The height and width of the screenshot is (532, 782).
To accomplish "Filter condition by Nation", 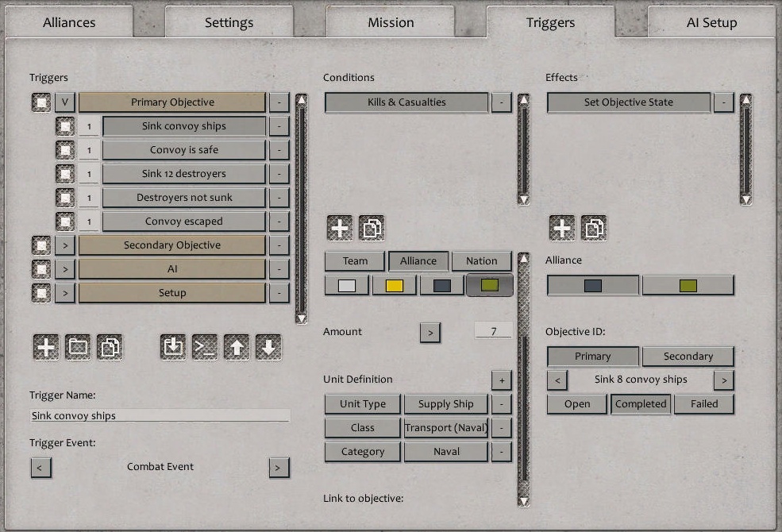I will (x=482, y=261).
